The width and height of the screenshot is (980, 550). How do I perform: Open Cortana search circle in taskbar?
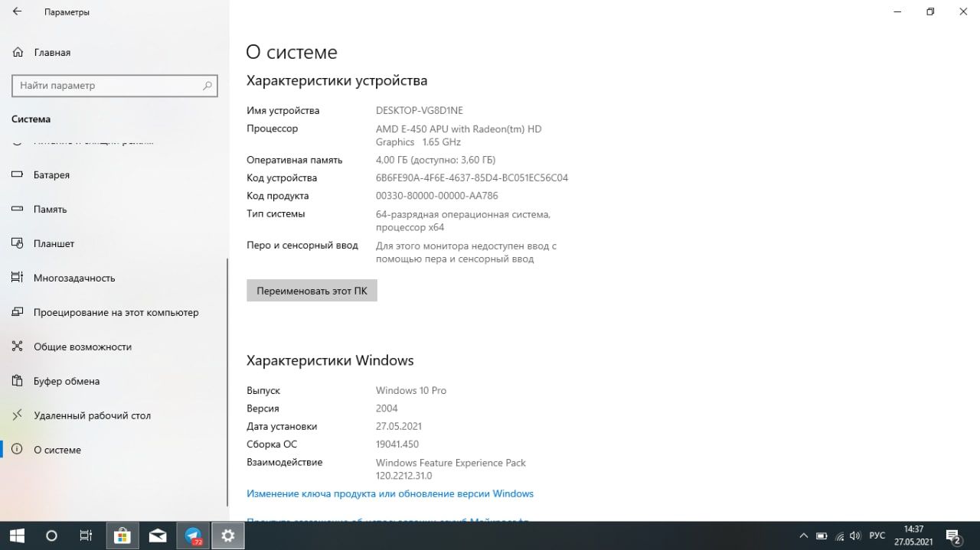[x=51, y=535]
